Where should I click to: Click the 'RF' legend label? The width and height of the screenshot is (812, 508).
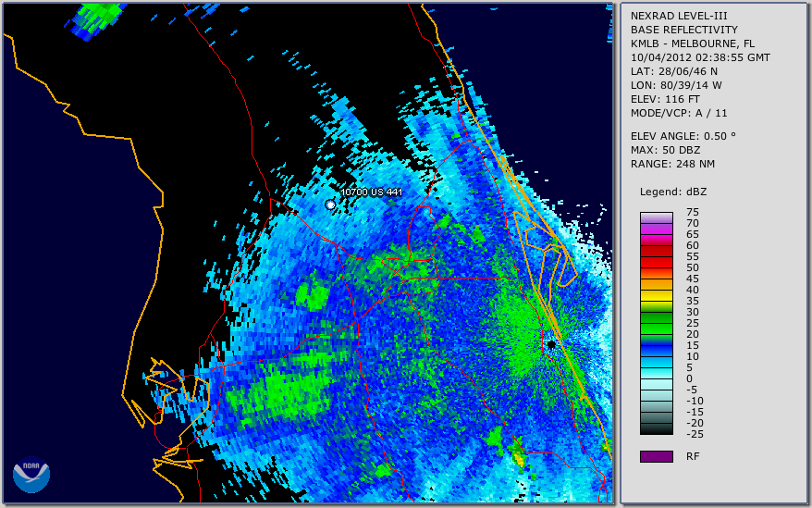[693, 456]
